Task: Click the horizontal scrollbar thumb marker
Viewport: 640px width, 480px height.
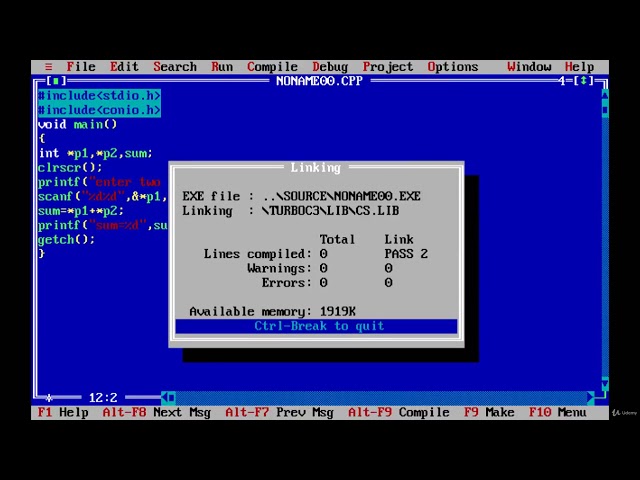Action: point(171,397)
